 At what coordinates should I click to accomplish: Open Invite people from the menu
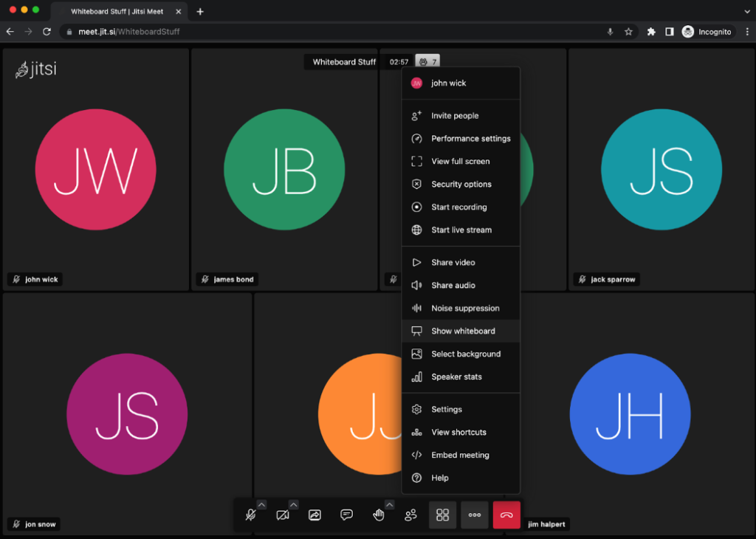coord(455,115)
